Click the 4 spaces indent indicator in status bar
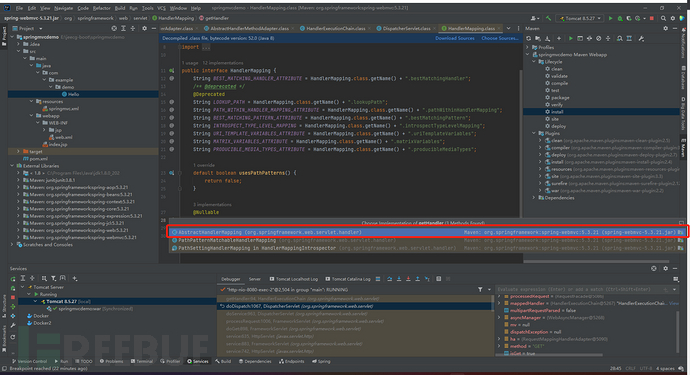 (665, 368)
